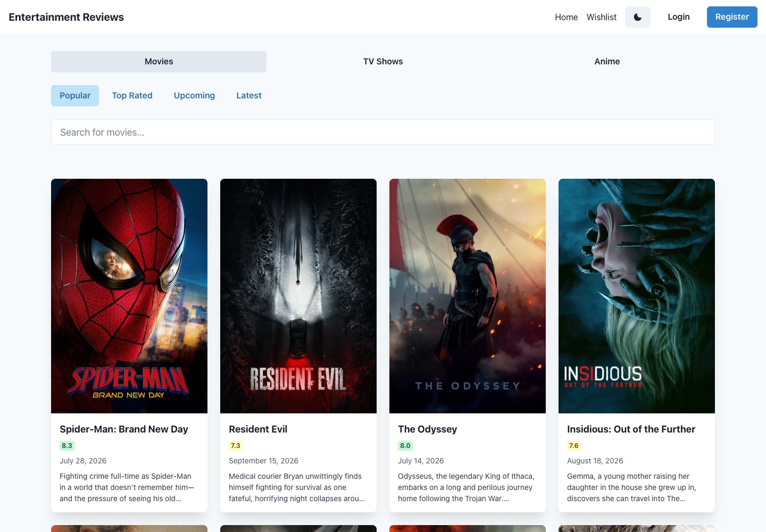Viewport: 766px width, 532px height.
Task: Focus the Search for movies field
Action: [383, 132]
